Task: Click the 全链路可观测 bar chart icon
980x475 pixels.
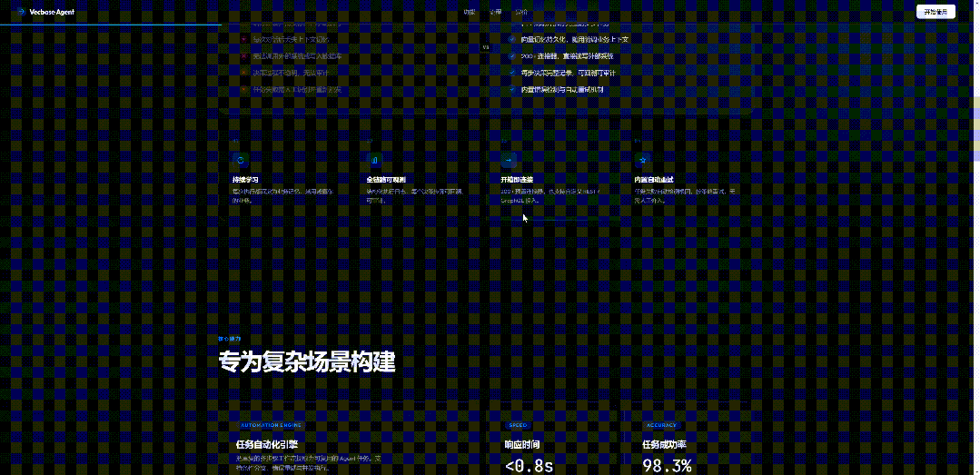Action: 374,160
